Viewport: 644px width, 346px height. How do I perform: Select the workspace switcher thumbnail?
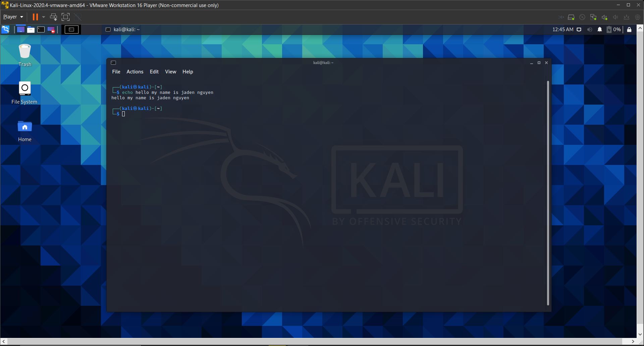pos(71,30)
